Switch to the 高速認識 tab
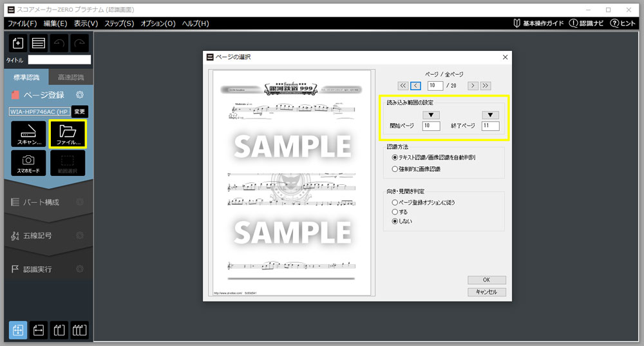The width and height of the screenshot is (644, 346). click(71, 77)
